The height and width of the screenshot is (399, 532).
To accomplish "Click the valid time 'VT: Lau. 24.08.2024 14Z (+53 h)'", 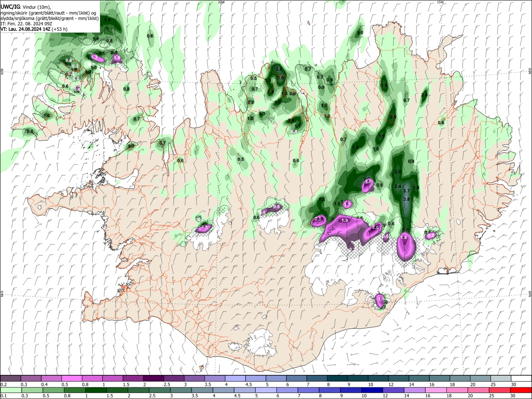I will pyautogui.click(x=34, y=29).
